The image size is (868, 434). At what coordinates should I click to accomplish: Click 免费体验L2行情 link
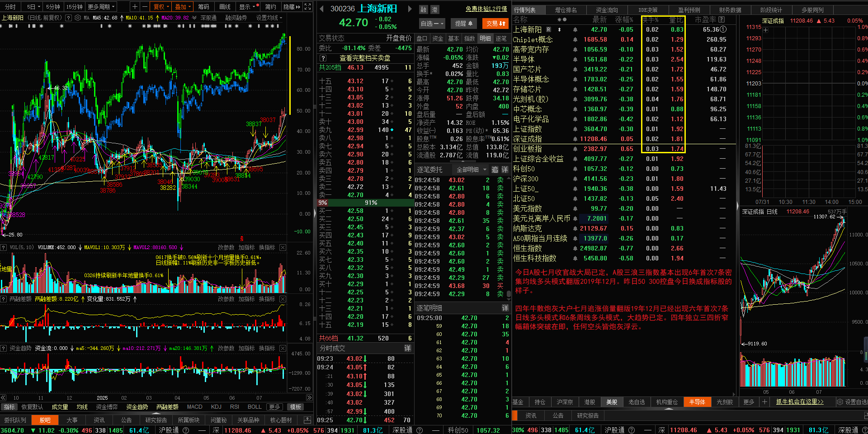(486, 9)
